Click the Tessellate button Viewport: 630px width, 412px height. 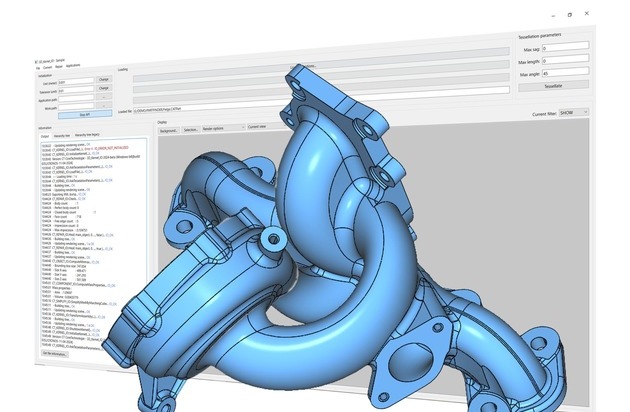(553, 86)
